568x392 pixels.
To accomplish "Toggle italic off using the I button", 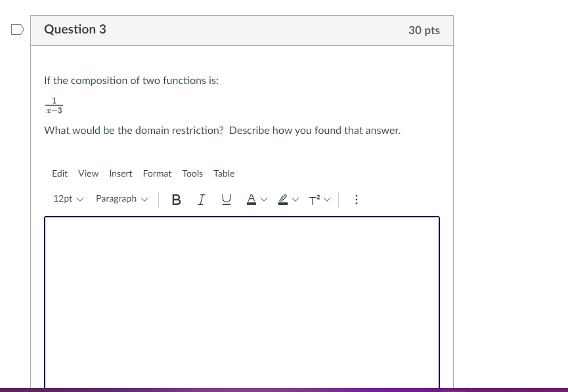I will click(x=201, y=199).
